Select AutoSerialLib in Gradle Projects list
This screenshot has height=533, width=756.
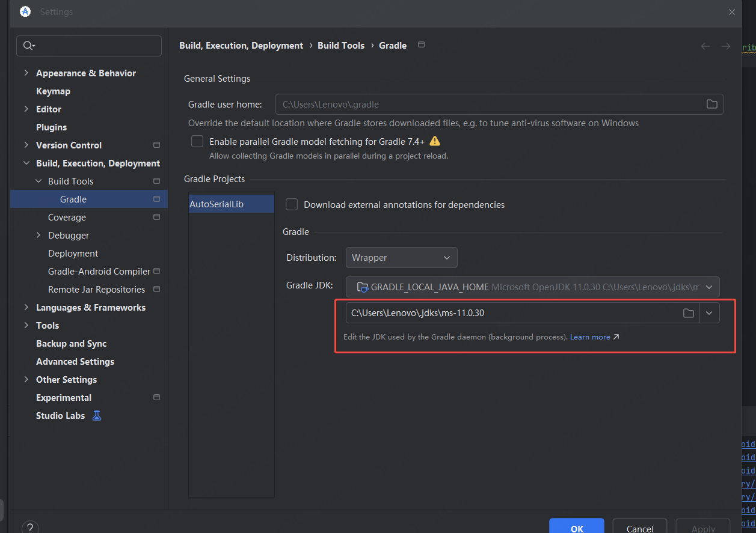[x=232, y=204]
